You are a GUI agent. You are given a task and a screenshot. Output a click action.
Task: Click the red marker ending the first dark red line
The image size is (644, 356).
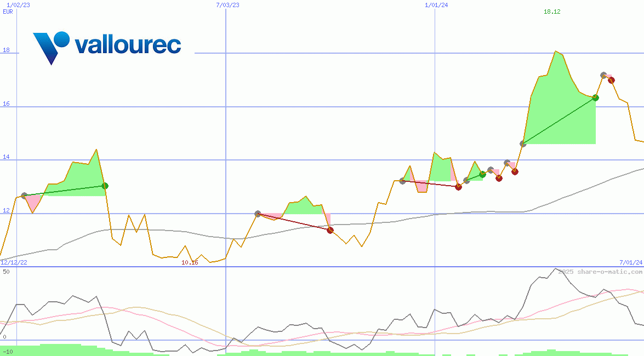pyautogui.click(x=330, y=230)
